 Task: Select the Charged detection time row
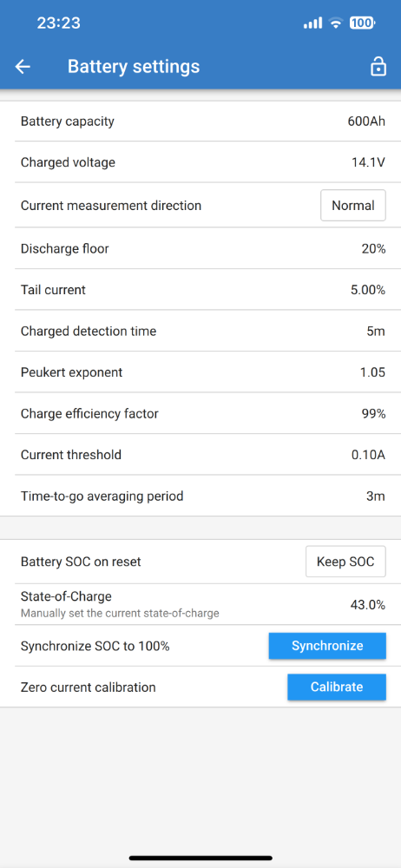click(x=200, y=331)
